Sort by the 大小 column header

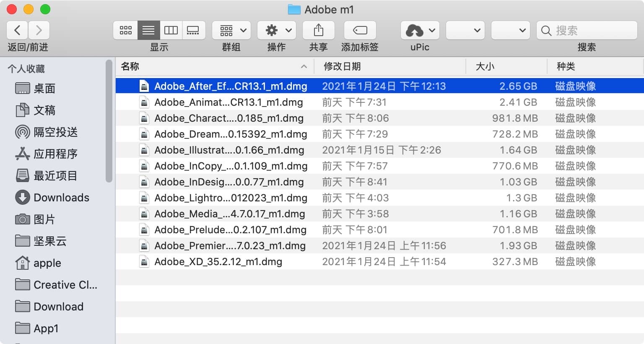pyautogui.click(x=485, y=66)
